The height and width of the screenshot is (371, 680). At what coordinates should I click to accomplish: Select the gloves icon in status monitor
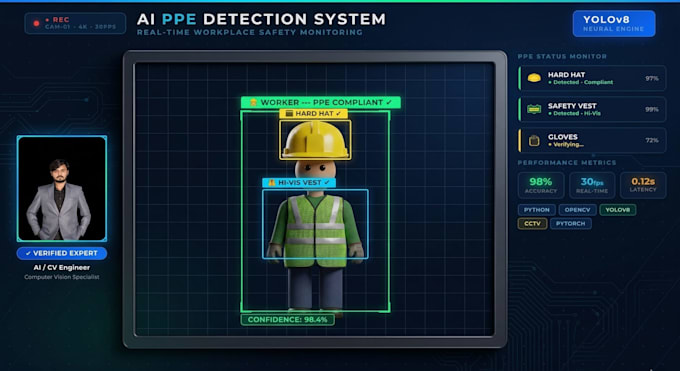point(534,141)
